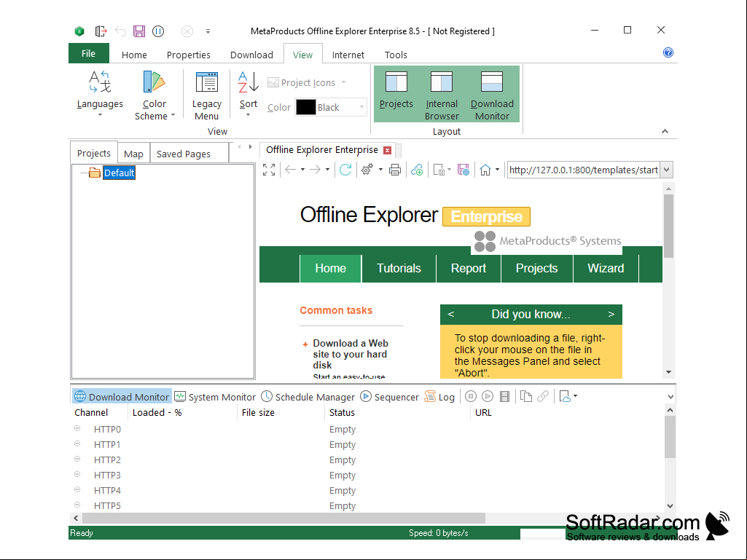747x560 pixels.
Task: Click the add link icon with green plus
Action: pyautogui.click(x=417, y=170)
